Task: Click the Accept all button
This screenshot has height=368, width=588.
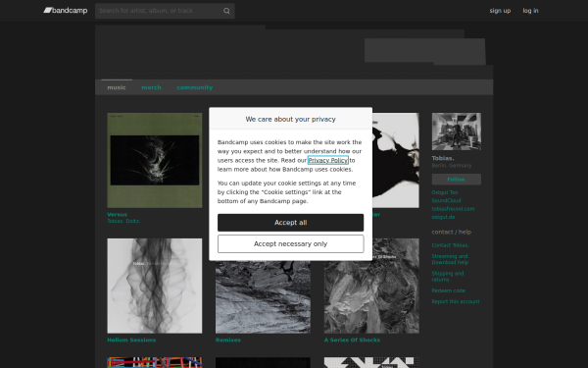Action: pyautogui.click(x=290, y=223)
